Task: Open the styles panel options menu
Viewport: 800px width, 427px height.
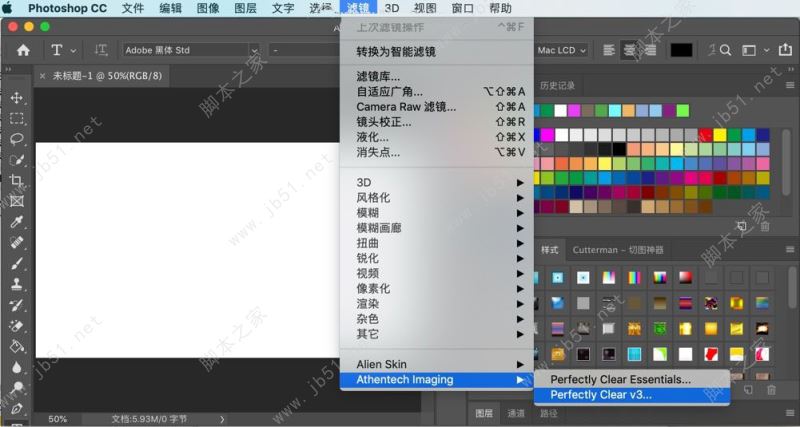Action: point(790,249)
